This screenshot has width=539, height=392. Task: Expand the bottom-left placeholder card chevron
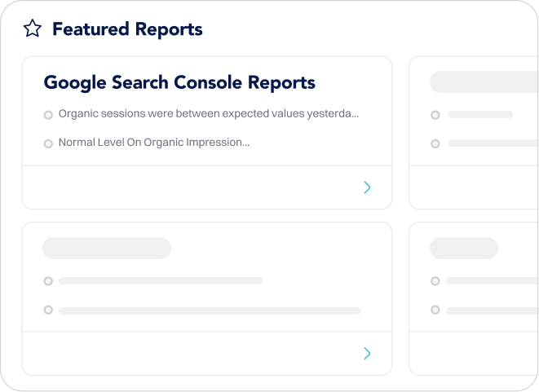[x=367, y=353]
